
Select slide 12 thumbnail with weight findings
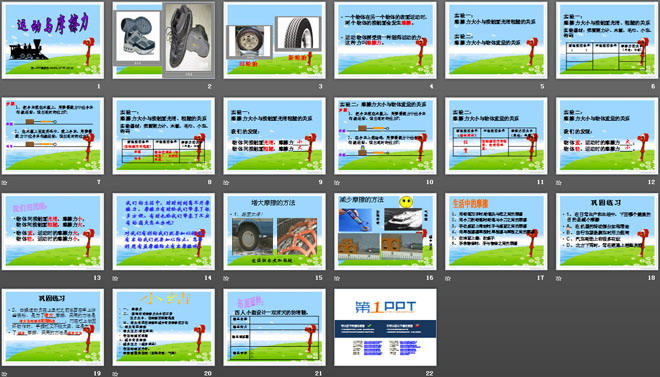click(607, 136)
